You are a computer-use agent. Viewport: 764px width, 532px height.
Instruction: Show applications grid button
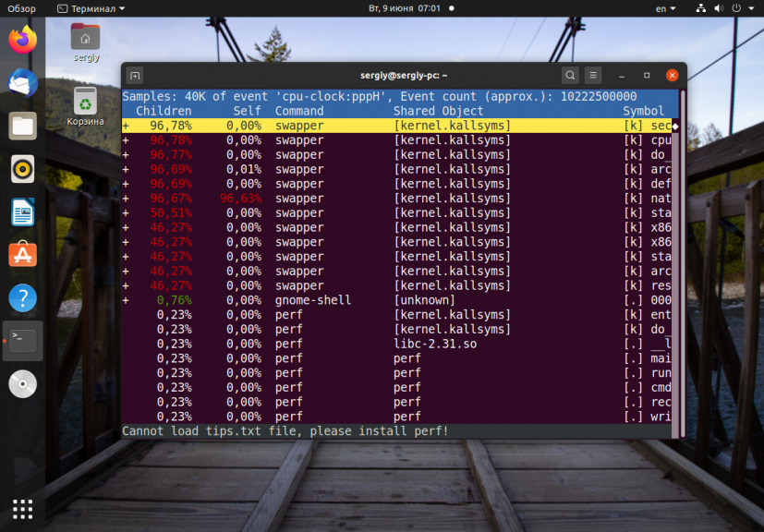click(x=23, y=509)
